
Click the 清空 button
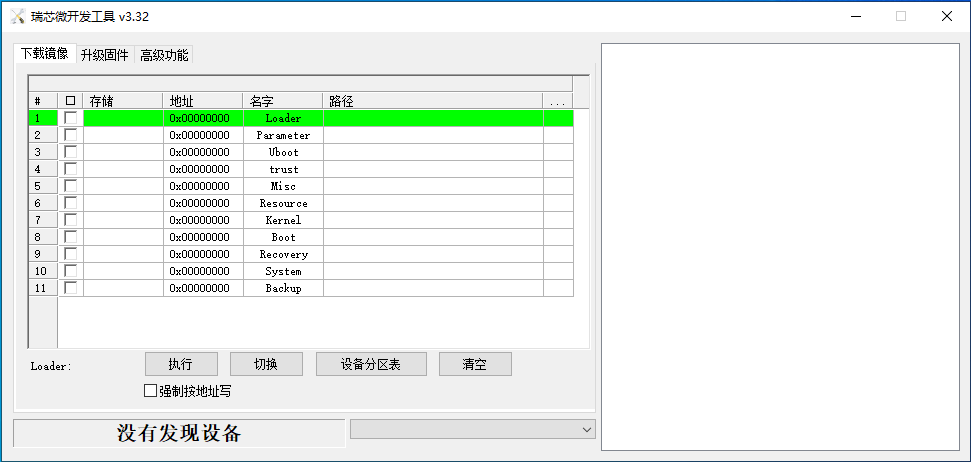[475, 364]
